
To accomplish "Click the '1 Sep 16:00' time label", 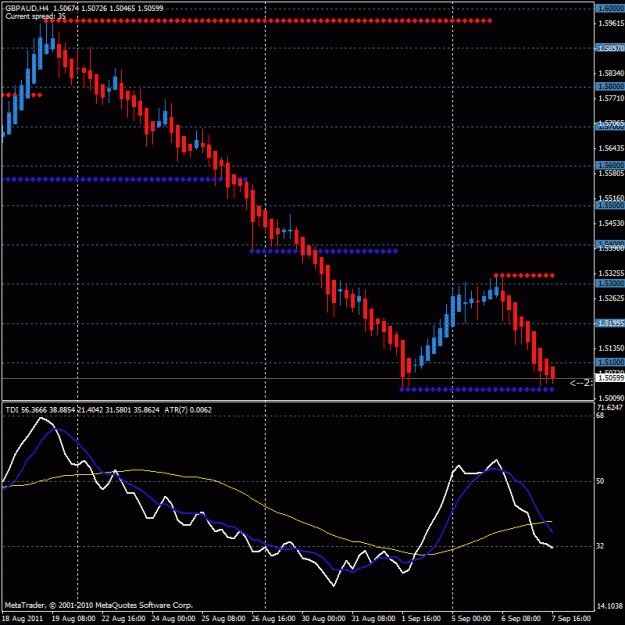I will pos(421,619).
